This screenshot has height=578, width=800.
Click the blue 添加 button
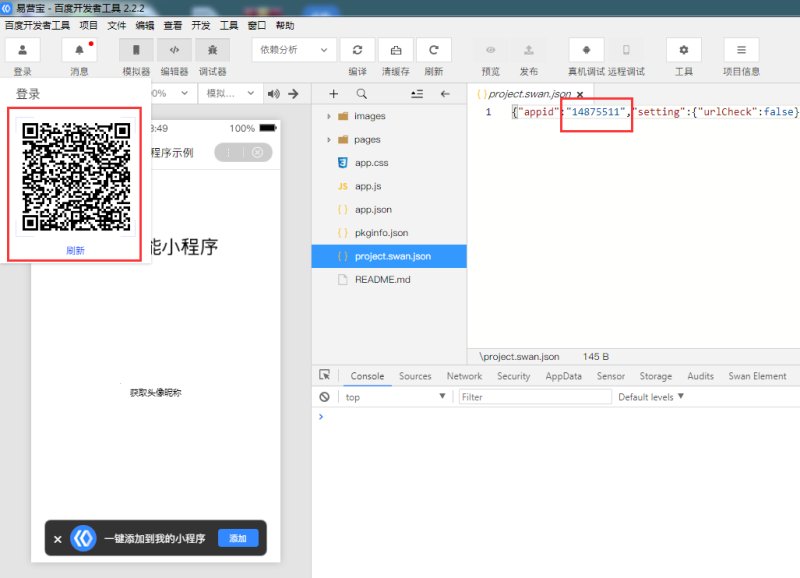[238, 538]
